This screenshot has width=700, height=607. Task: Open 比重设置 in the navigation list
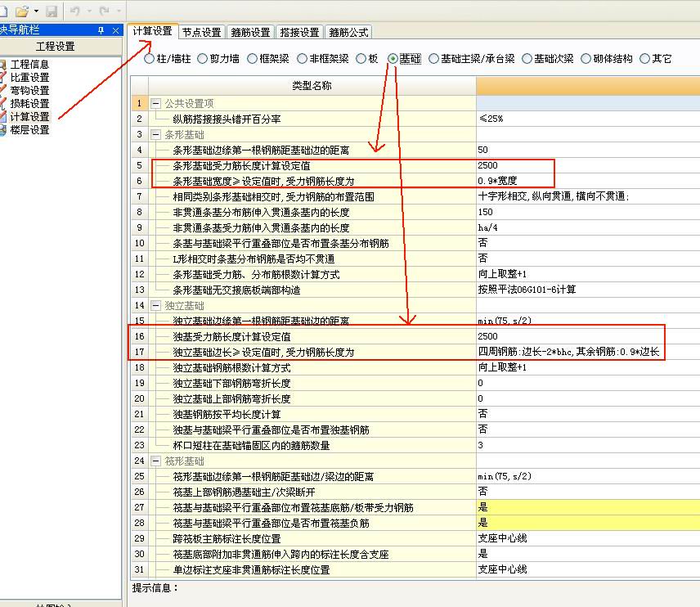29,77
